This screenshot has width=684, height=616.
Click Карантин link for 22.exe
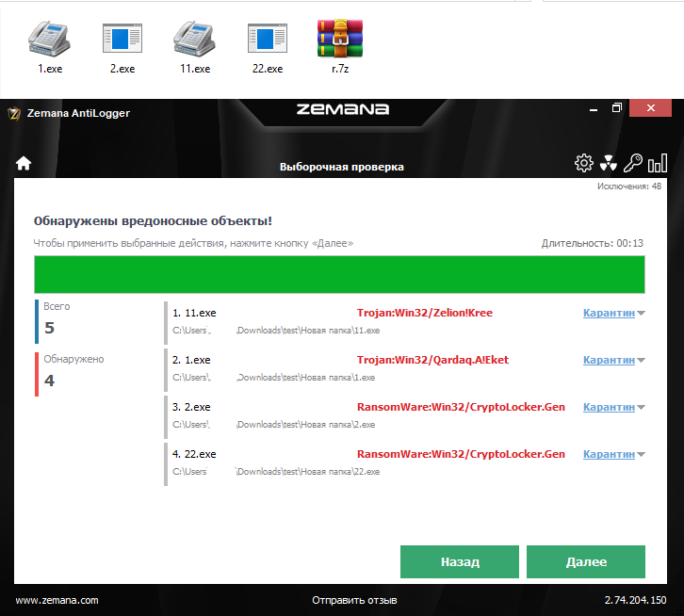click(609, 454)
